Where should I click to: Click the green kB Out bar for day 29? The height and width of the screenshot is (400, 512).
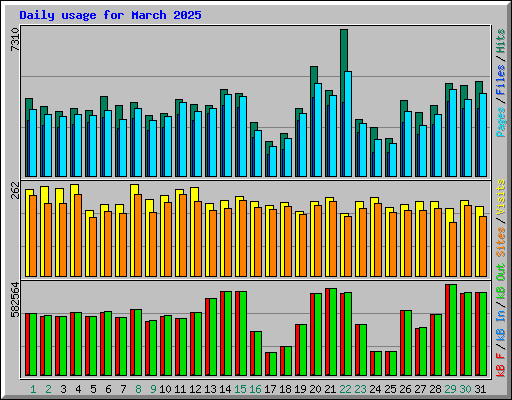[x=453, y=330]
